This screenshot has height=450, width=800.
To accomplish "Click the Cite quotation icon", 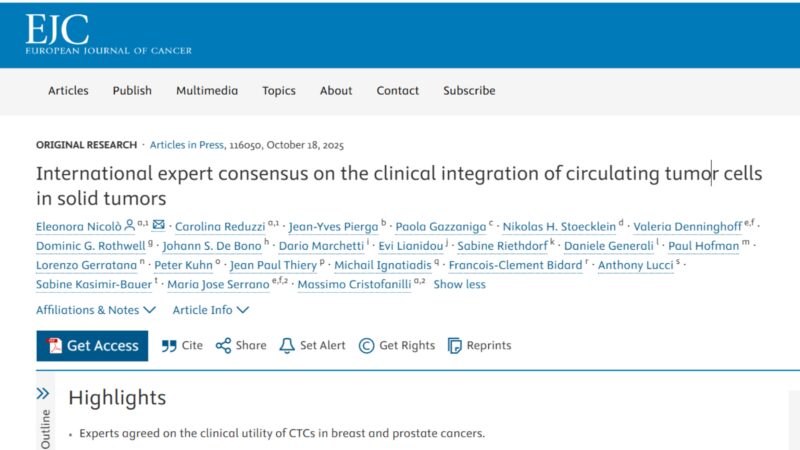I will [x=169, y=345].
